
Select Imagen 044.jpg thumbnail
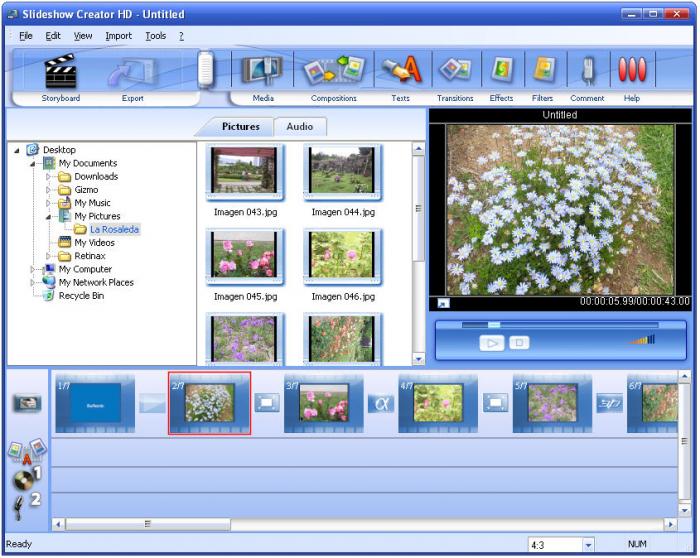[x=343, y=171]
